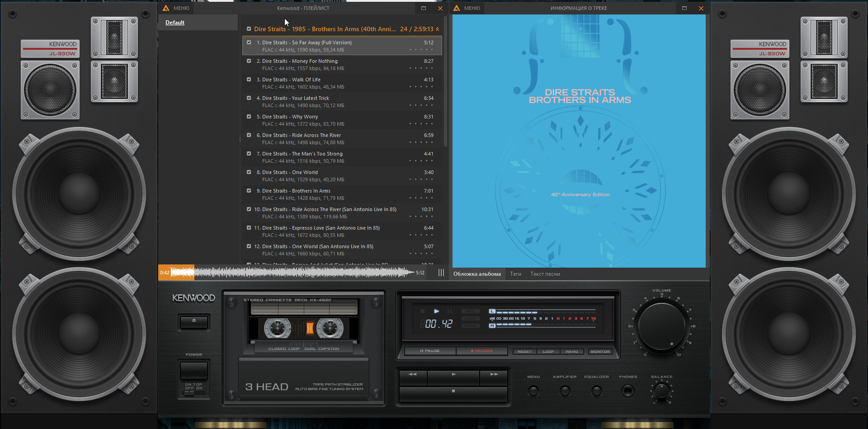Viewport: 868px width, 429px height.
Task: Uncheck the Money For Nothing track checkbox
Action: [x=249, y=61]
